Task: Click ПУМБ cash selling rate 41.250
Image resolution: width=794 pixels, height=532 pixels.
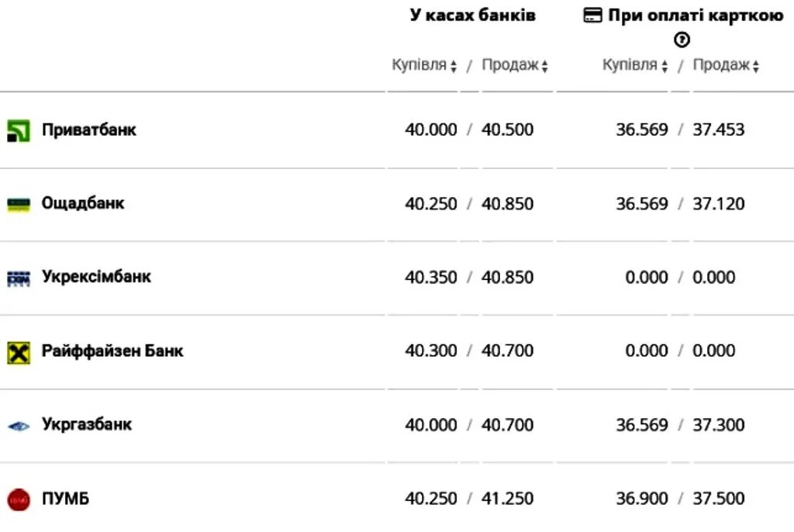Action: [508, 499]
